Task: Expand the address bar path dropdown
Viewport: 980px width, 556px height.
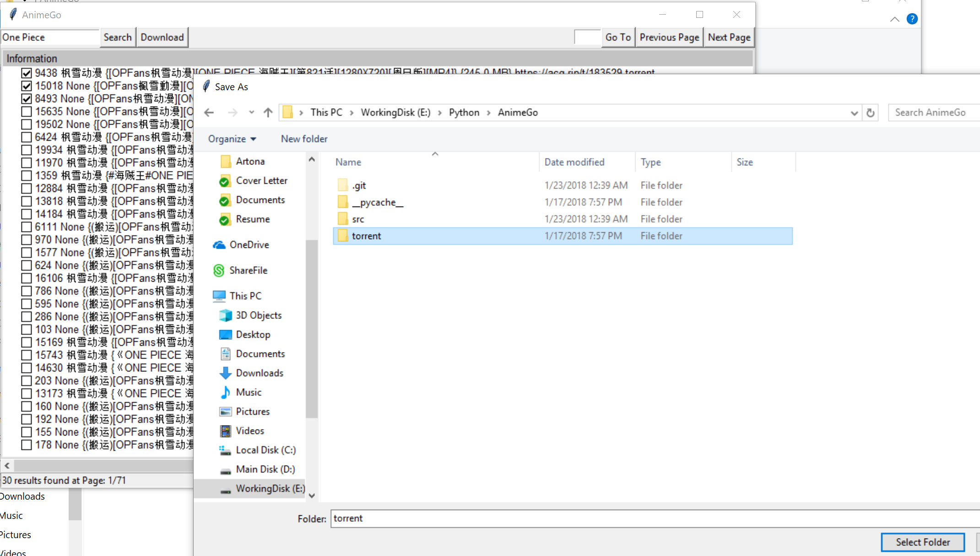Action: click(x=854, y=113)
